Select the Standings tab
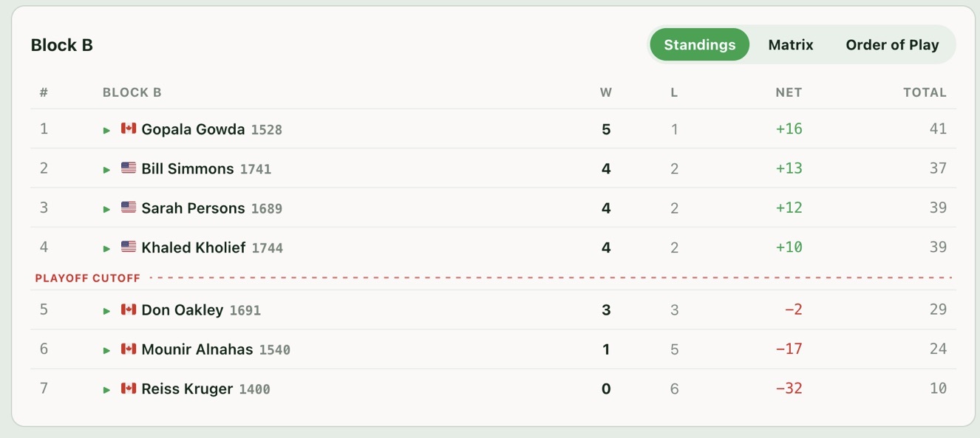Screen dimensions: 980x438 coord(700,45)
